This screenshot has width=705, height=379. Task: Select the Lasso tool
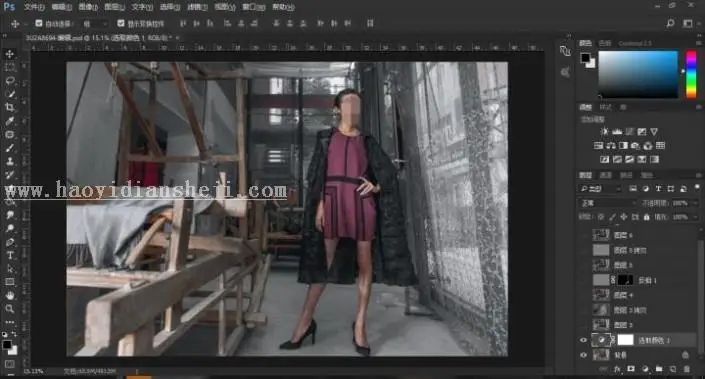coord(9,80)
